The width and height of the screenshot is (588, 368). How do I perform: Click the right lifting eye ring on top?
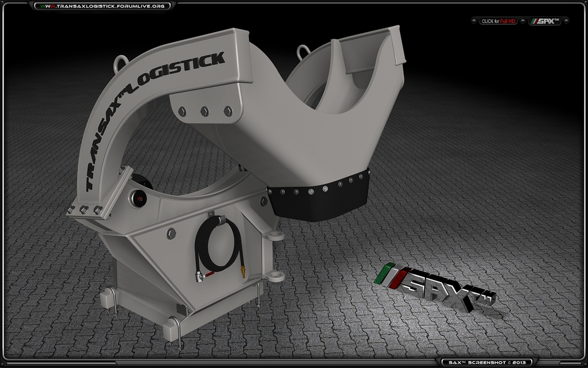(x=303, y=52)
